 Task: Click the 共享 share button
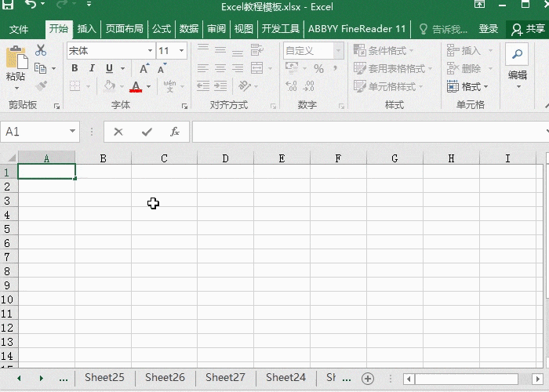[528, 29]
